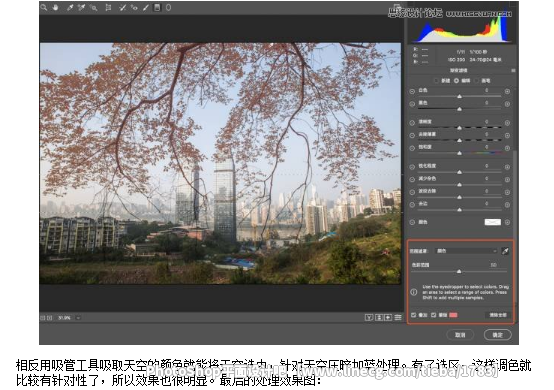The image size is (554, 390).
Task: Click the 色彩范围 value field showing 50
Action: 493,265
